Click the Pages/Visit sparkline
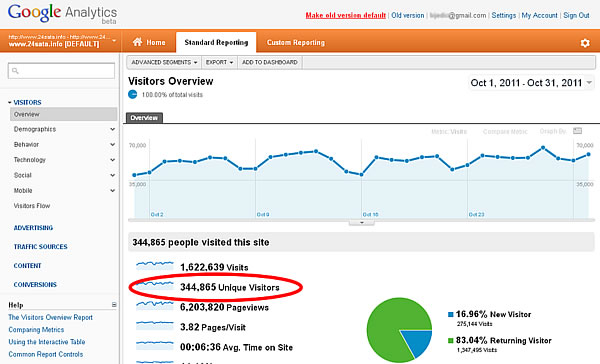This screenshot has width=600, height=364. (155, 325)
